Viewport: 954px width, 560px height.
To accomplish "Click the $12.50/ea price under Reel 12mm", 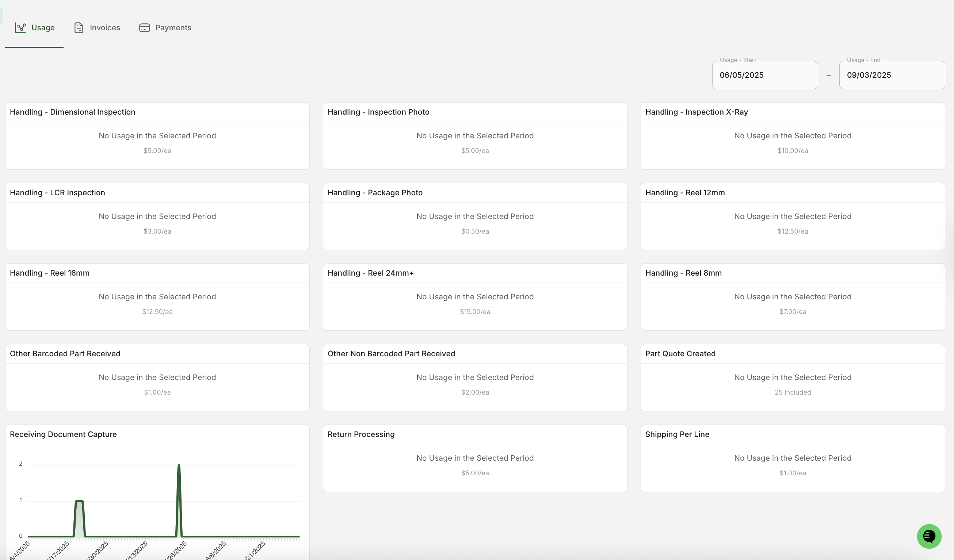I will pos(792,231).
